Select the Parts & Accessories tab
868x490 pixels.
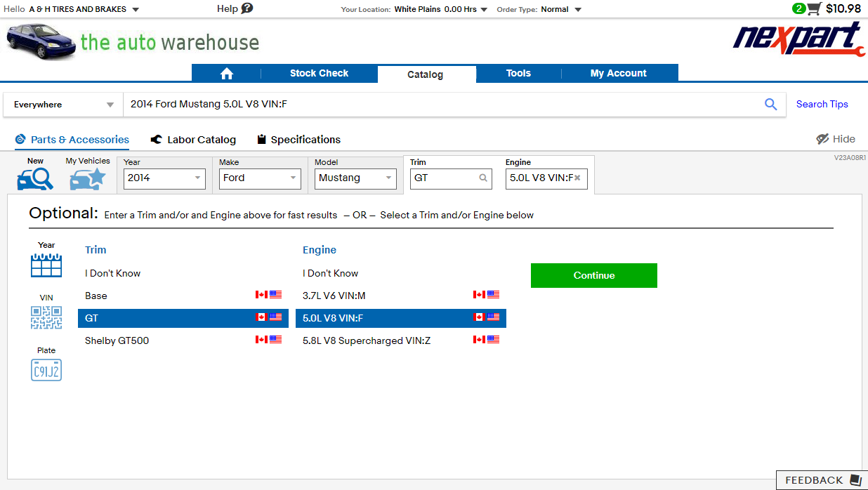[x=72, y=140]
